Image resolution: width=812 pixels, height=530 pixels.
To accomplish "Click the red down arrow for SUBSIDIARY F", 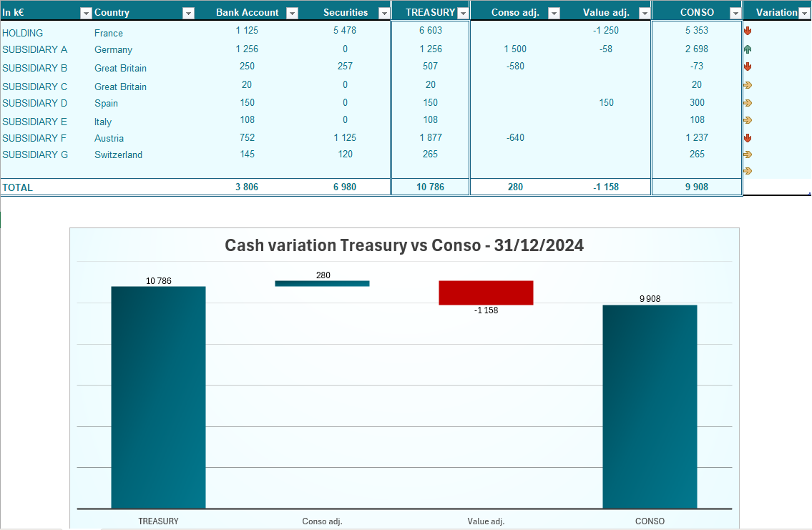I will click(x=748, y=138).
